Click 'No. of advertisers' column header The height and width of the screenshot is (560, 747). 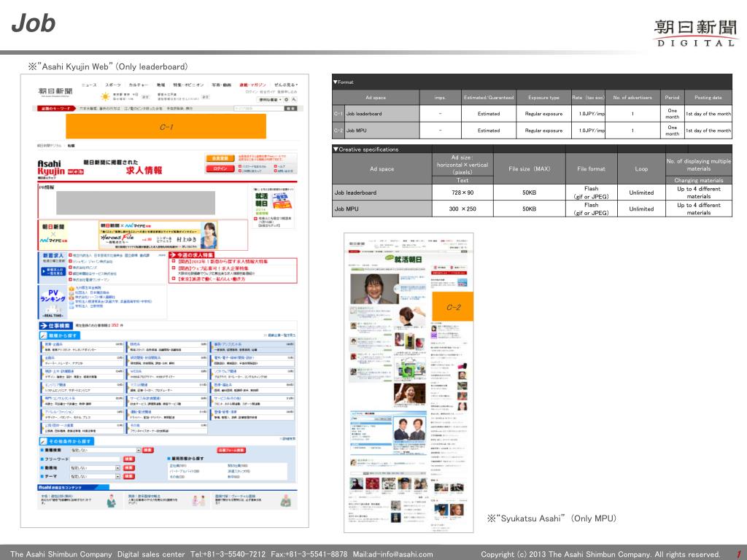point(632,97)
